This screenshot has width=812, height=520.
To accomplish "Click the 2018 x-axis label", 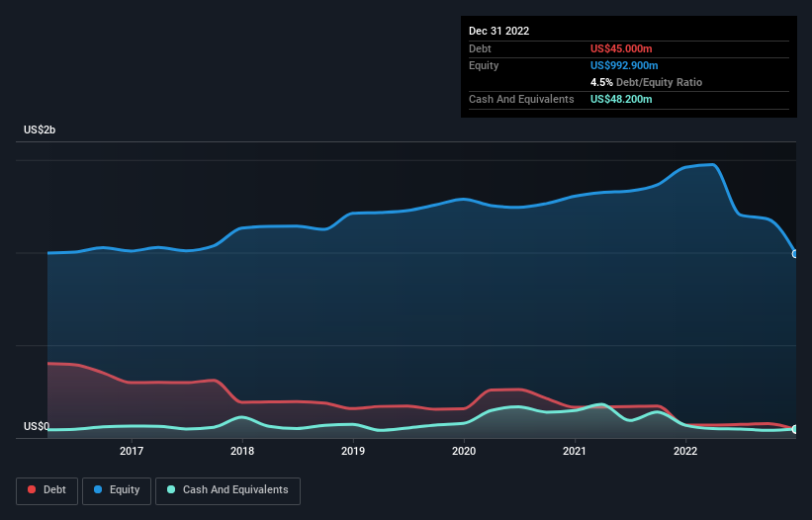I will click(x=242, y=451).
